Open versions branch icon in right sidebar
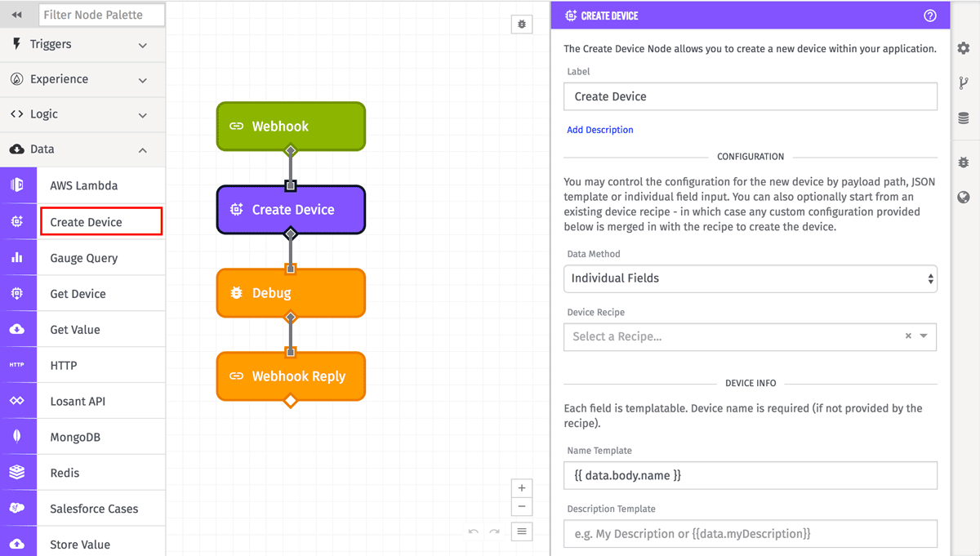The height and width of the screenshot is (556, 980). tap(964, 82)
